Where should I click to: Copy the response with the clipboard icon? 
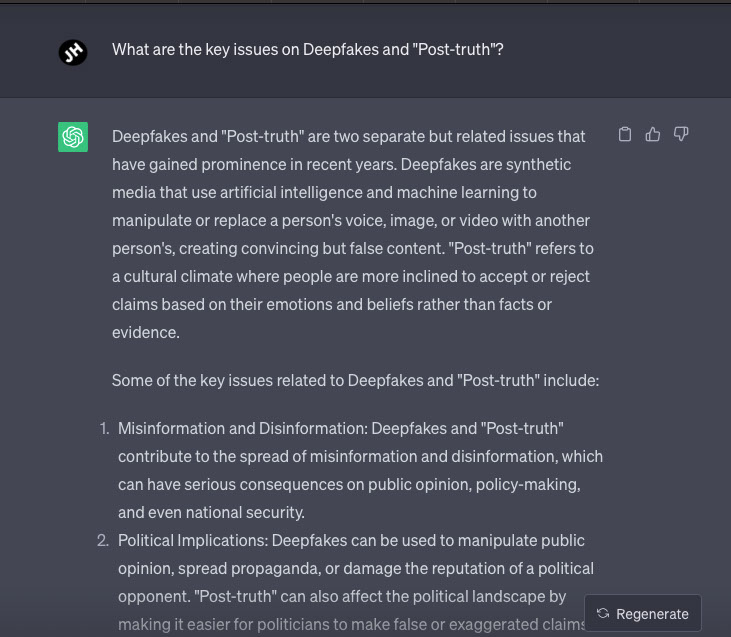[625, 134]
